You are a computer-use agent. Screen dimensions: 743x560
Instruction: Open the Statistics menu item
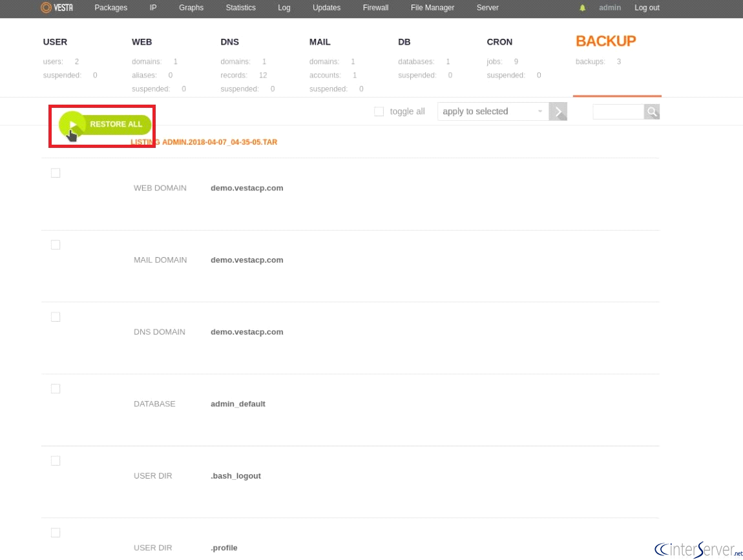point(241,8)
